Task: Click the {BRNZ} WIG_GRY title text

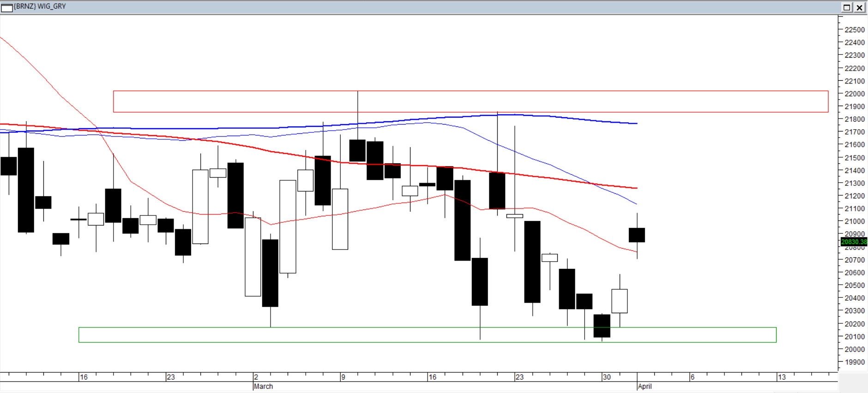Action: coord(40,6)
